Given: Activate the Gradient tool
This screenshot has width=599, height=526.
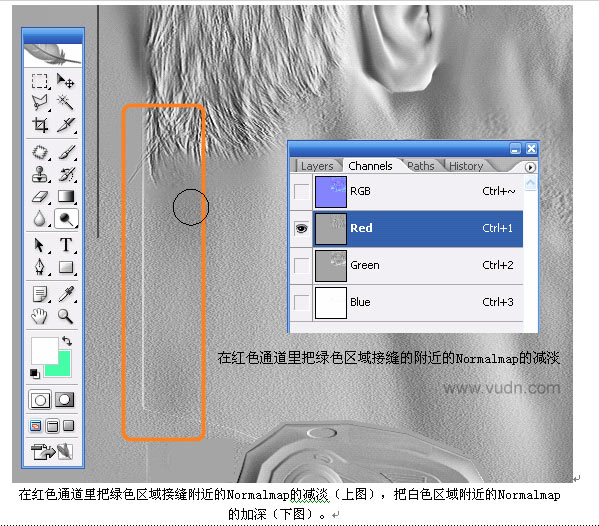Looking at the screenshot, I should tap(66, 196).
